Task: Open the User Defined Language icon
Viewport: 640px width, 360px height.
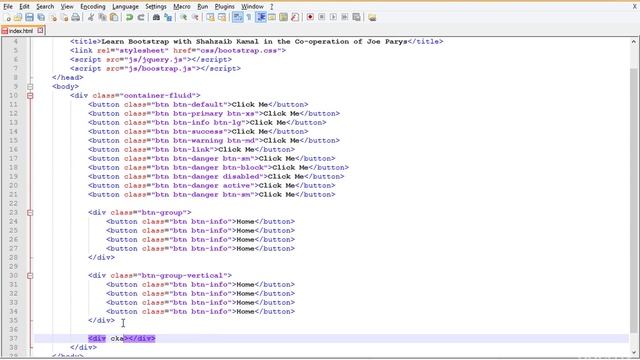Action: [x=272, y=17]
